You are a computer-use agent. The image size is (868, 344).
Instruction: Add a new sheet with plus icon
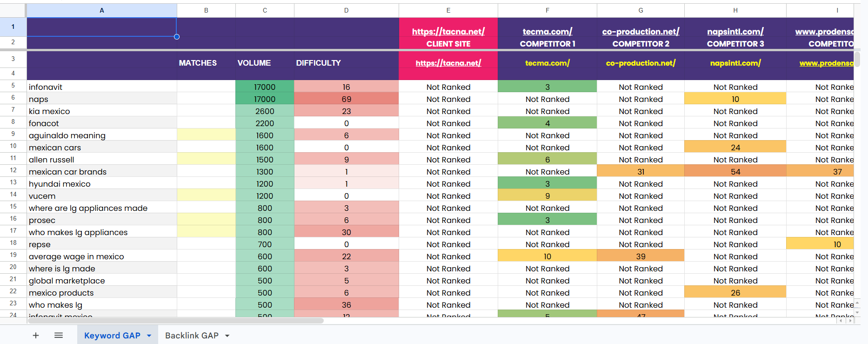[x=36, y=336]
